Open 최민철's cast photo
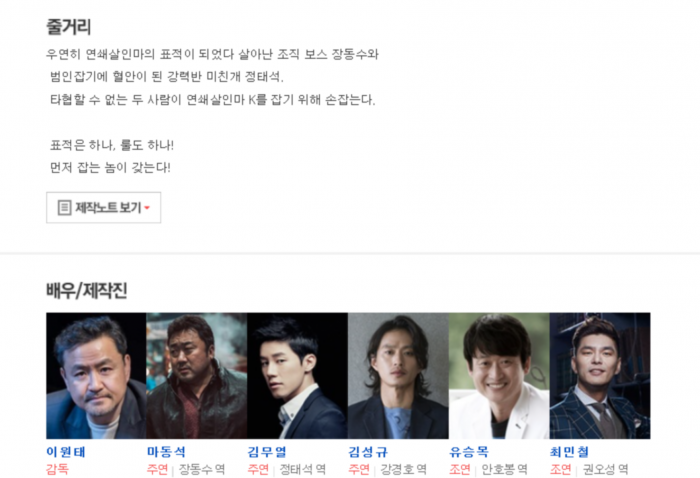 pyautogui.click(x=600, y=376)
